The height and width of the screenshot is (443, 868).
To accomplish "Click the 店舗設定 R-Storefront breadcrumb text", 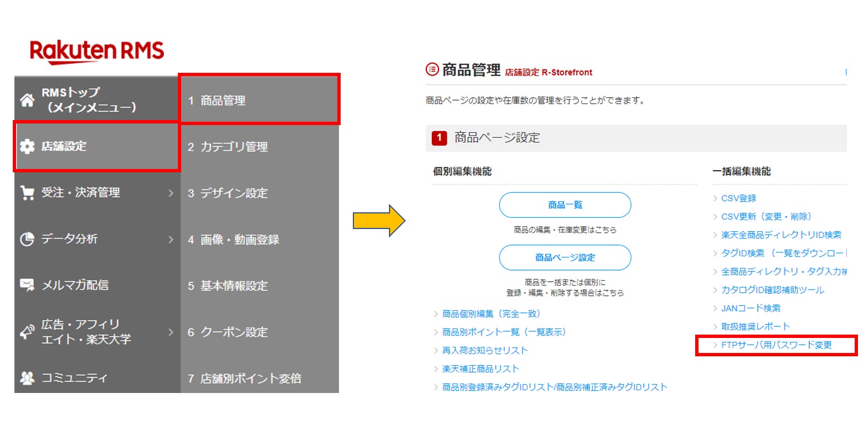I will click(x=548, y=72).
